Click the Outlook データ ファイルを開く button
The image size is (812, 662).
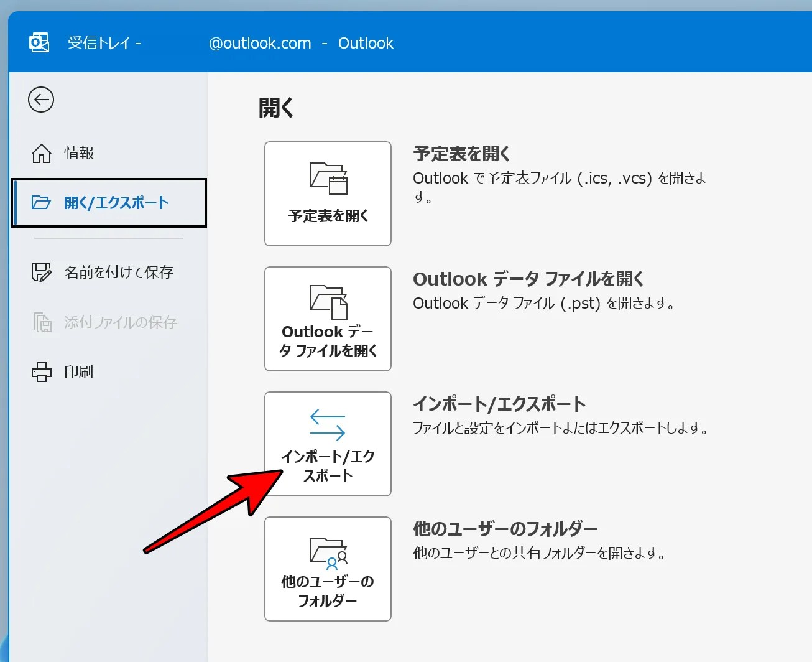(x=328, y=319)
